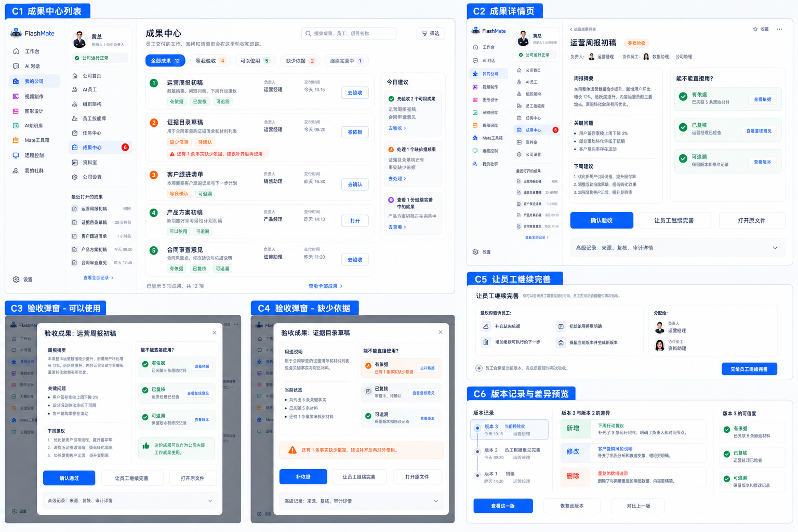Open the 筛选 filter in 成果中心
The image size is (798, 532).
click(x=431, y=33)
